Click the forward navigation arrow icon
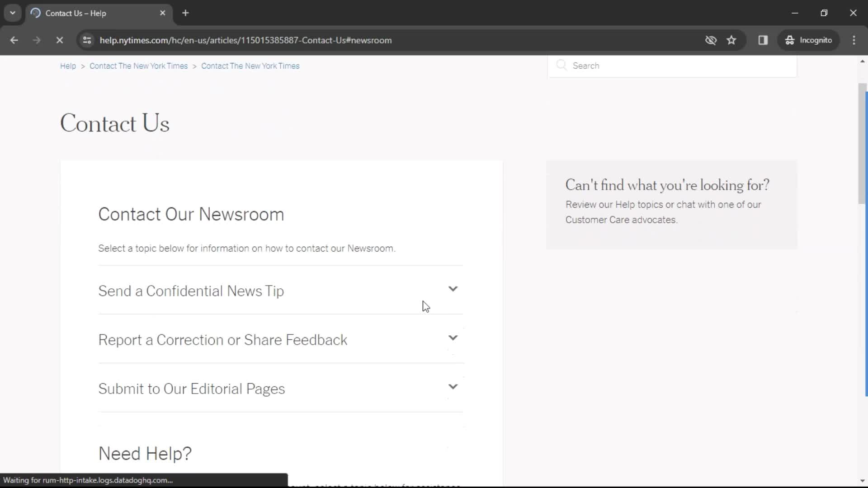The height and width of the screenshot is (488, 868). point(37,40)
